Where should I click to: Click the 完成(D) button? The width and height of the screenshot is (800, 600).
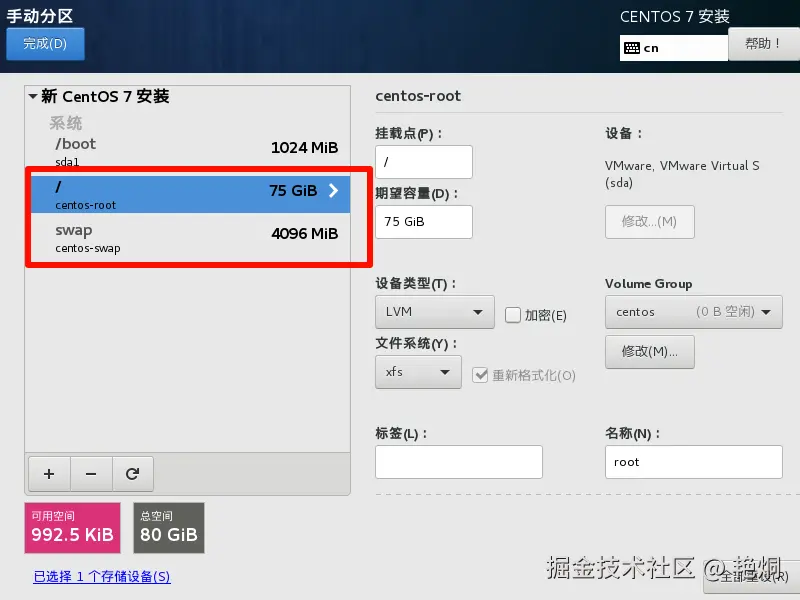pos(45,44)
